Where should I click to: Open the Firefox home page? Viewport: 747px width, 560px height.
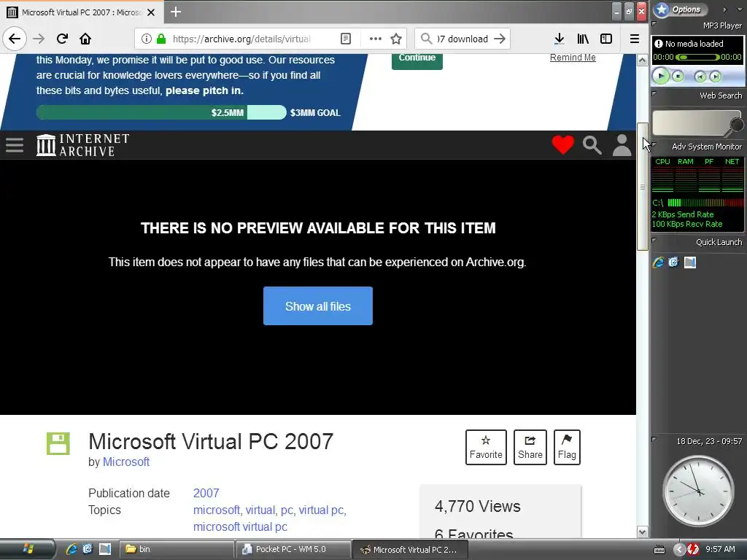click(85, 39)
